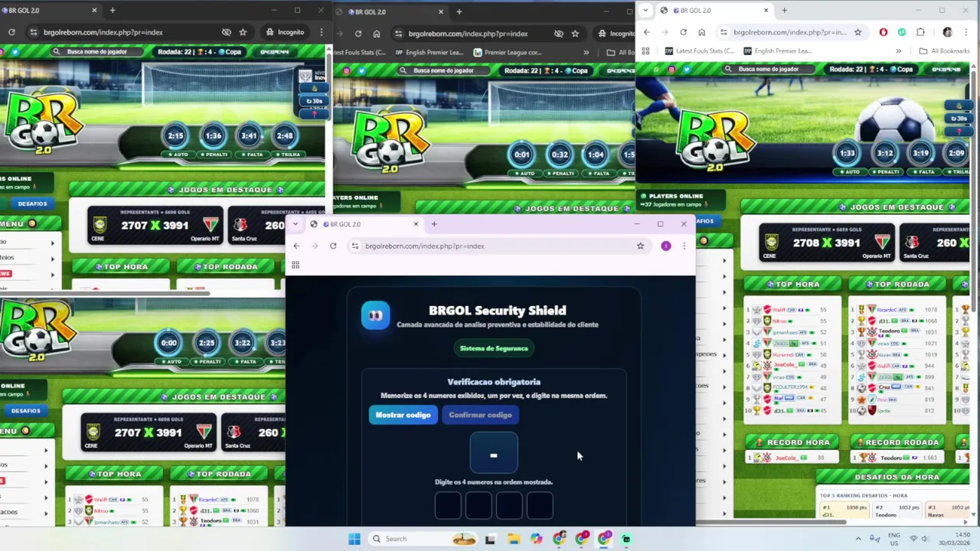Toggle AUTO under 0:01 timer in middle window
The width and height of the screenshot is (980, 551).
pyautogui.click(x=523, y=173)
